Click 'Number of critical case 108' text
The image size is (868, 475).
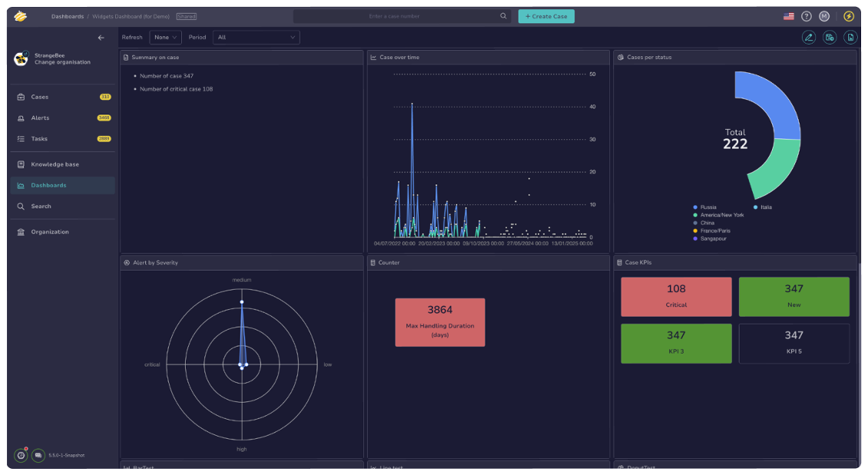[x=176, y=88]
